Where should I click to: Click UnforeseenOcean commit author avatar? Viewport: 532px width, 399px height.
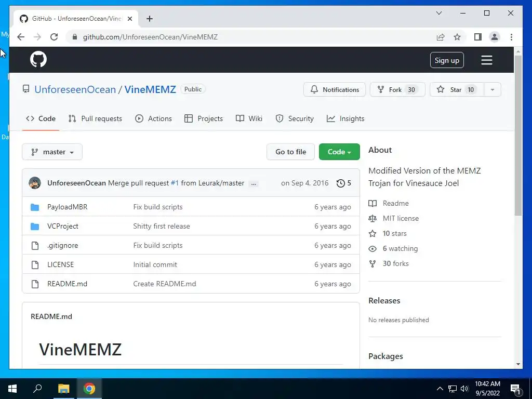point(35,183)
